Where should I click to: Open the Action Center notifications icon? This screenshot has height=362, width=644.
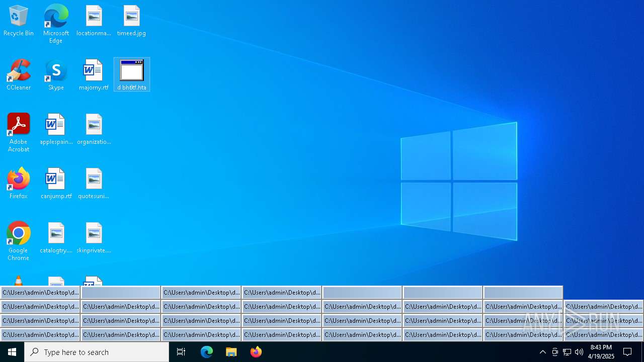click(627, 352)
